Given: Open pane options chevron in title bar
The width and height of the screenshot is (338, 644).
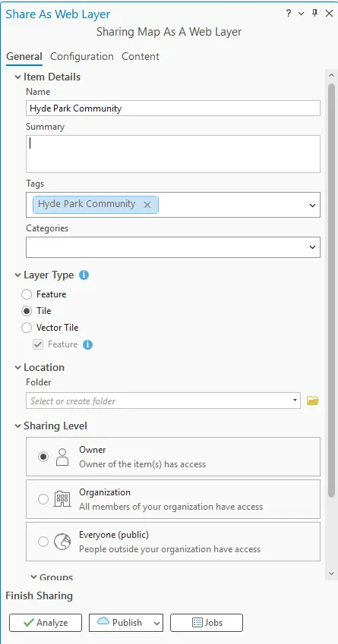Looking at the screenshot, I should (301, 14).
